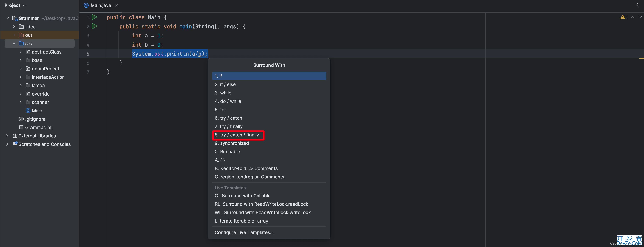Click the Grammar.iml file icon
Viewport: 644px width, 247px height.
pos(21,127)
